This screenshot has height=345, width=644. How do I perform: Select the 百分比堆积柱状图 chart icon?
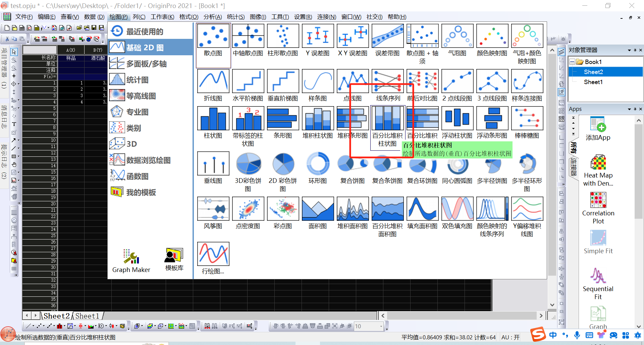pos(387,119)
